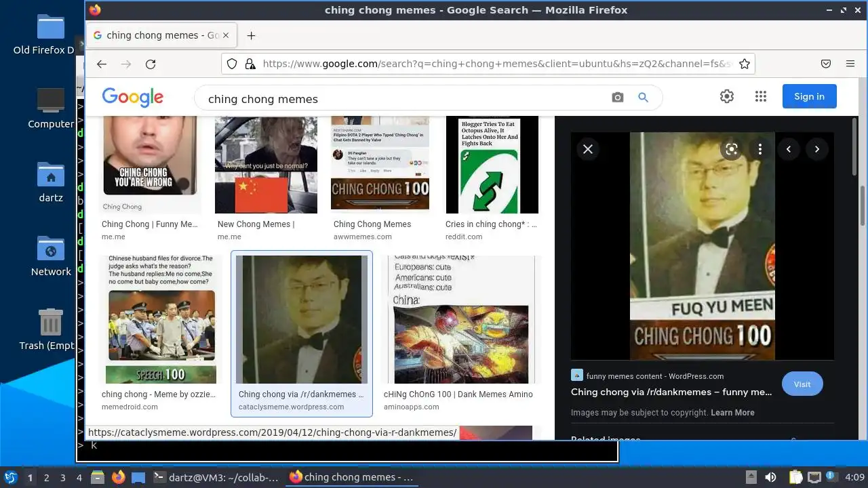Screen dimensions: 868x488
Task: Click the Firefox address bar URL
Action: tap(497, 64)
